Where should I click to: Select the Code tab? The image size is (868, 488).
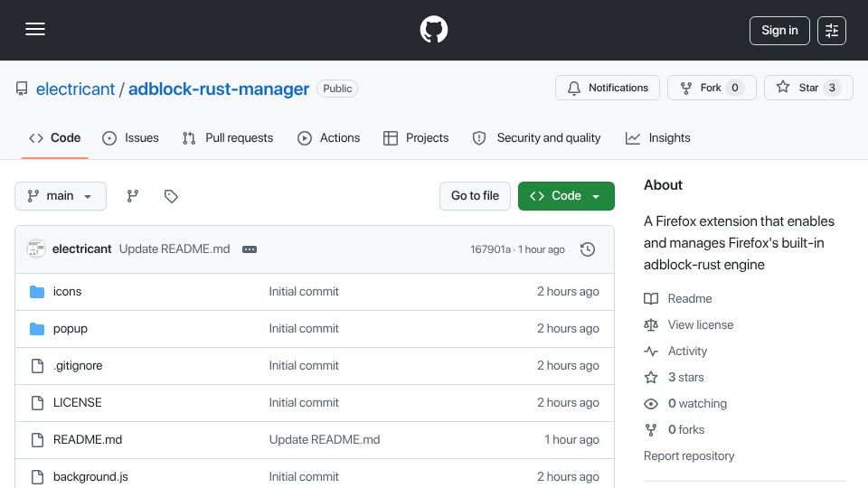coord(55,137)
